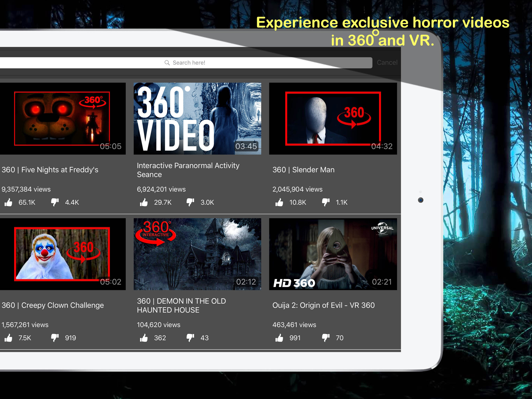The width and height of the screenshot is (532, 399).
Task: Click '1,567,261 views' text
Action: tap(25, 325)
